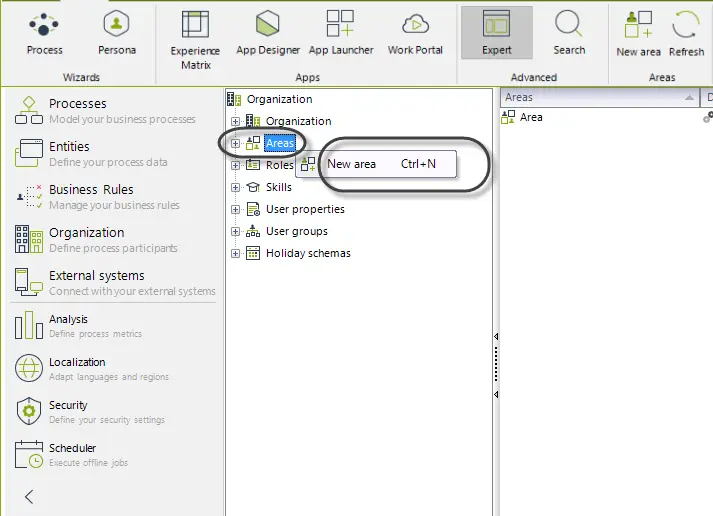Select the Areas tree item
The height and width of the screenshot is (516, 713).
(x=280, y=143)
